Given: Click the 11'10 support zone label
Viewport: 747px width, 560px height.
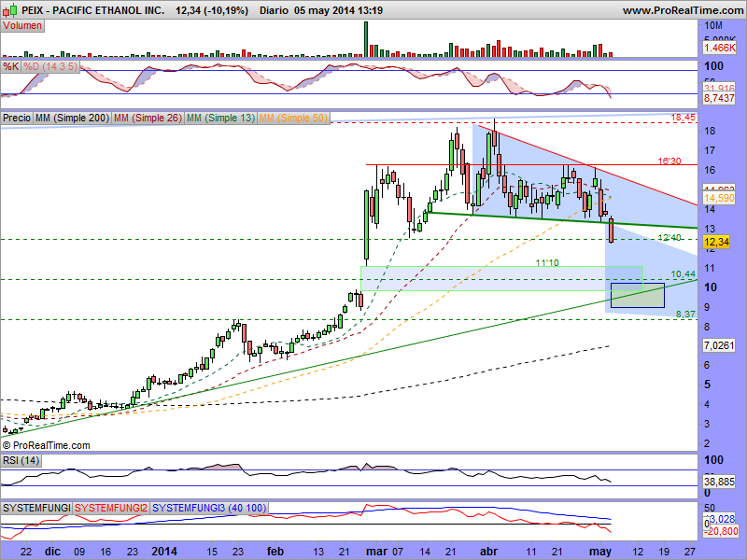Looking at the screenshot, I should tap(547, 262).
